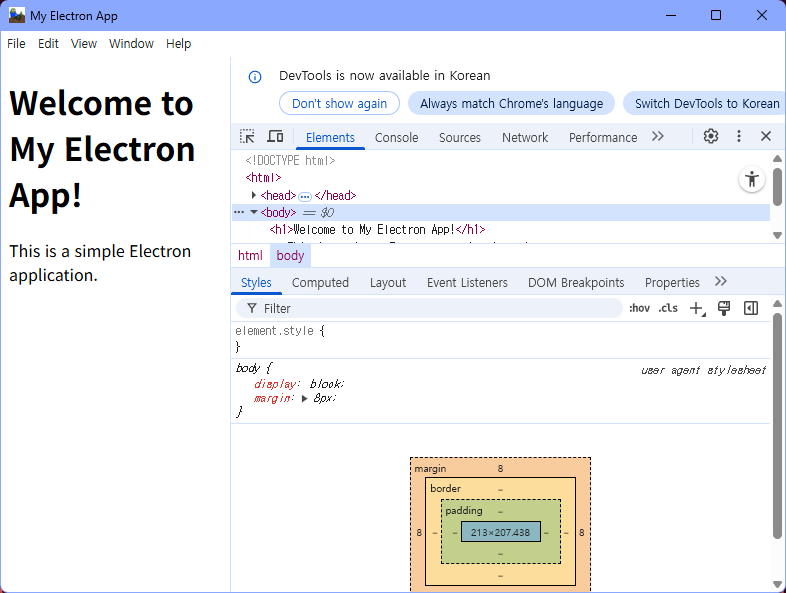Open the DevTools three-dot customize menu
The width and height of the screenshot is (786, 593).
[x=739, y=137]
